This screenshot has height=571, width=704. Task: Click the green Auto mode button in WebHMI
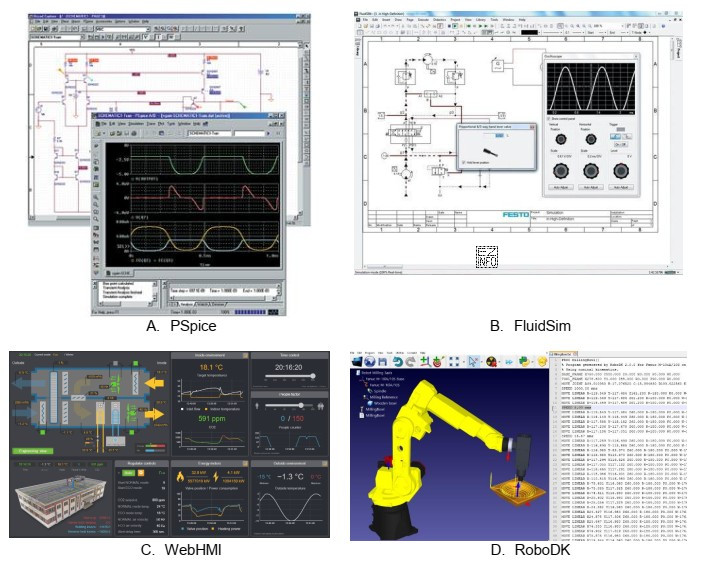point(128,473)
